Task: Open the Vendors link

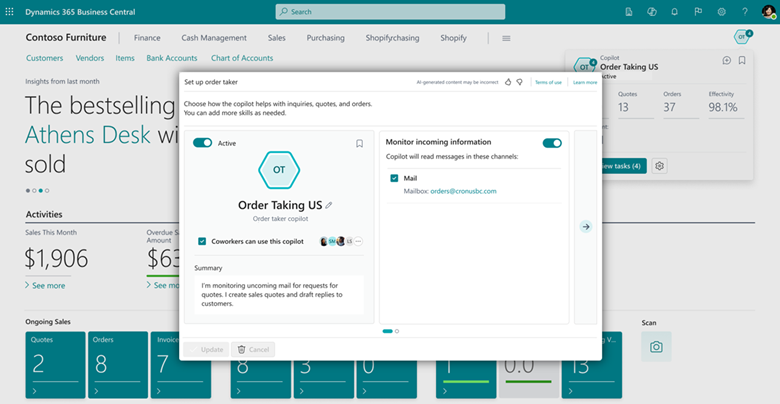Action: [x=90, y=58]
